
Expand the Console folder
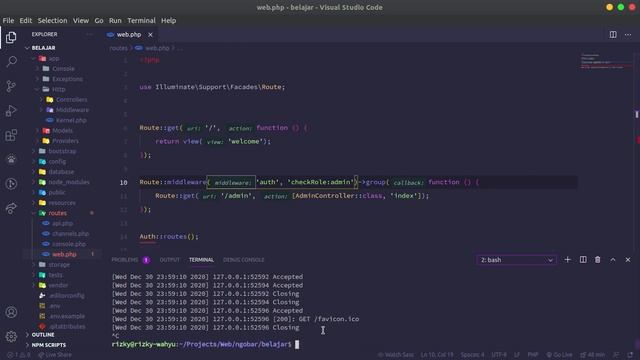point(38,69)
